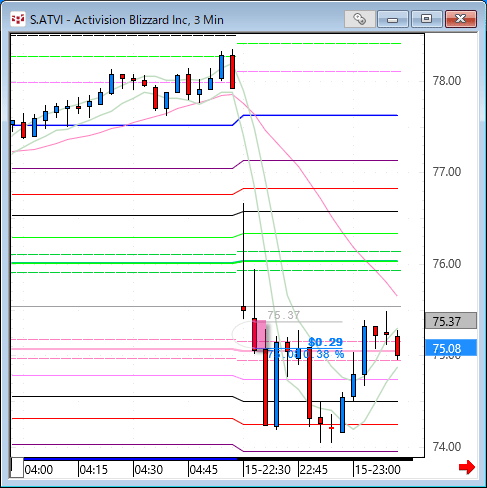The height and width of the screenshot is (488, 487).
Task: Click the small white box at axis corner
Action: pyautogui.click(x=17, y=468)
